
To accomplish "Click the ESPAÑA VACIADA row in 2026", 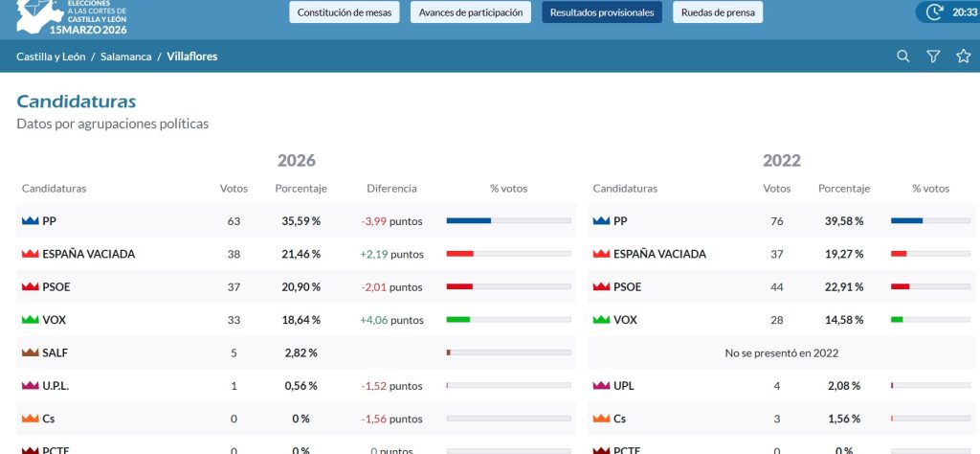I will click(x=297, y=254).
